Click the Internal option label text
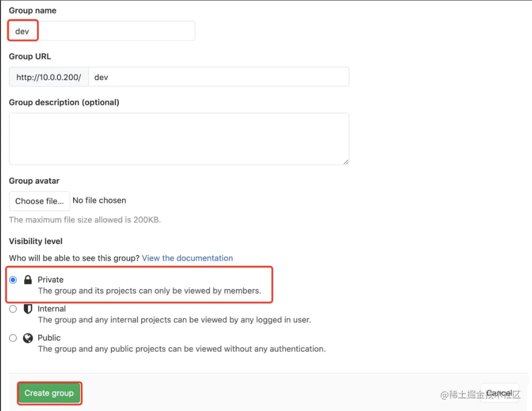 52,309
